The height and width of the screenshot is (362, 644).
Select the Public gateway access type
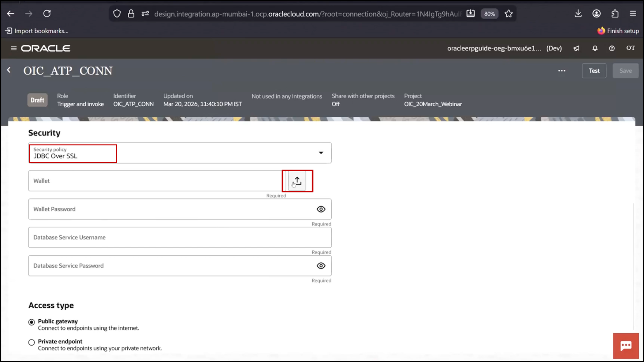point(32,322)
